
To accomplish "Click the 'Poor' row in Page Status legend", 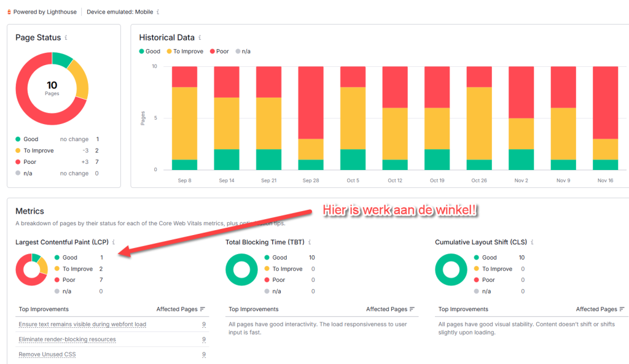I will point(57,162).
